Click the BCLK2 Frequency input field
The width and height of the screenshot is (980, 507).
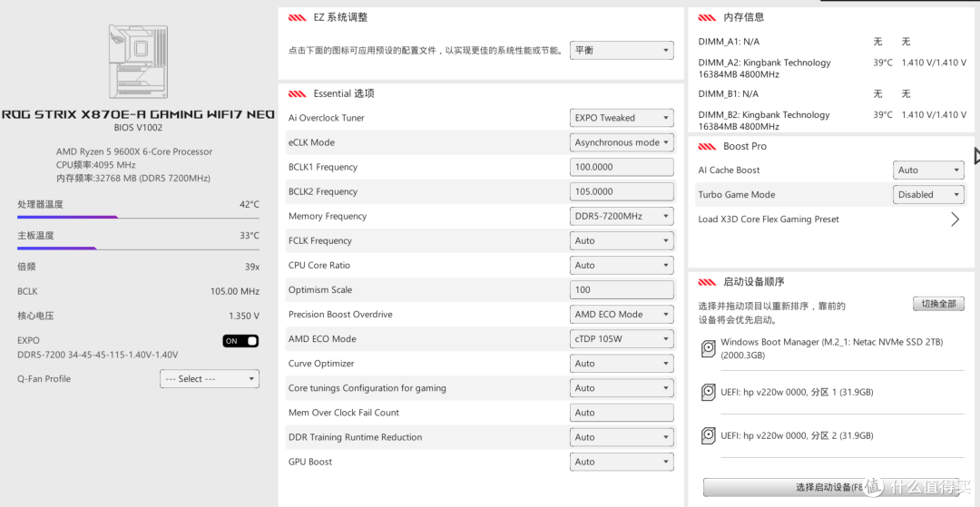point(622,191)
